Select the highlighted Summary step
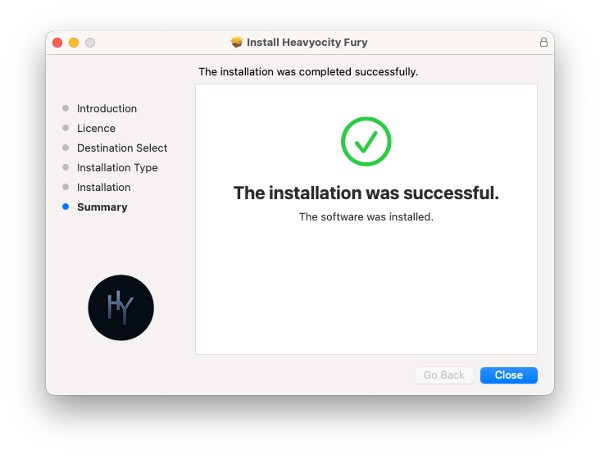Image resolution: width=600 pixels, height=456 pixels. click(x=102, y=207)
